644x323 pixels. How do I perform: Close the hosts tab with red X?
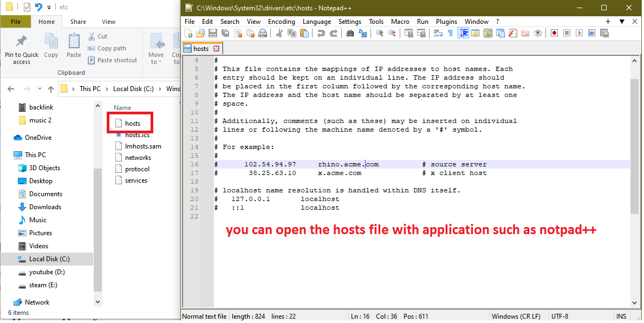coord(217,48)
